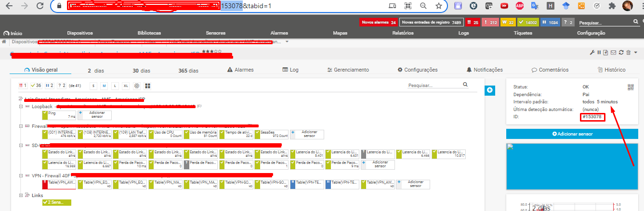Collapse the Loopback device row
Viewport: 644px width, 211px height.
pos(21,106)
